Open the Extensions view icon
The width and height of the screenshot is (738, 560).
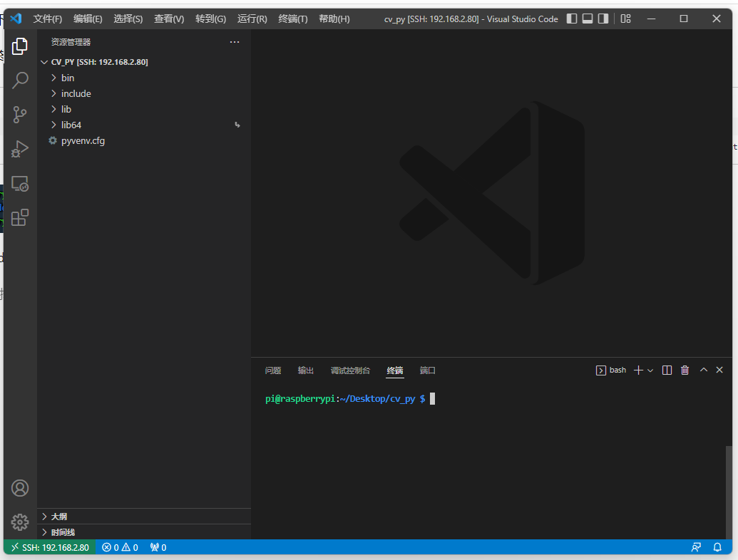(19, 217)
